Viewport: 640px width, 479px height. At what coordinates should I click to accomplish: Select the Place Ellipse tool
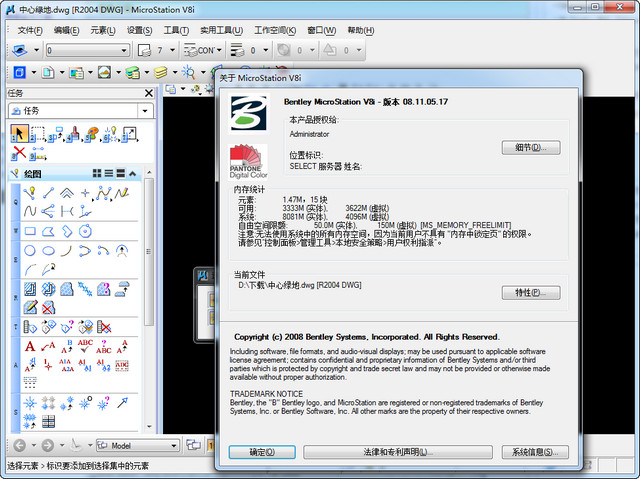click(x=49, y=250)
